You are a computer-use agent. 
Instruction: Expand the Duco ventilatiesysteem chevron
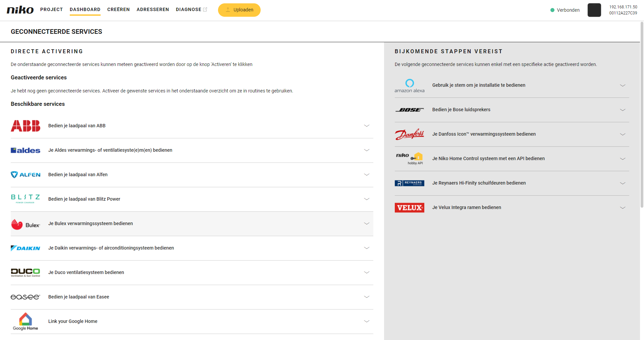(367, 272)
